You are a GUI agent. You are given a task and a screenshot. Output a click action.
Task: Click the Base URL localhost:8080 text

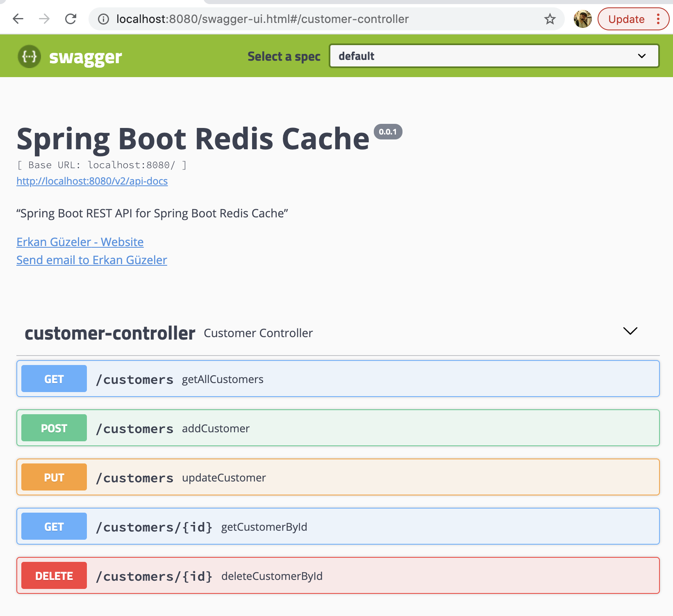tap(102, 165)
